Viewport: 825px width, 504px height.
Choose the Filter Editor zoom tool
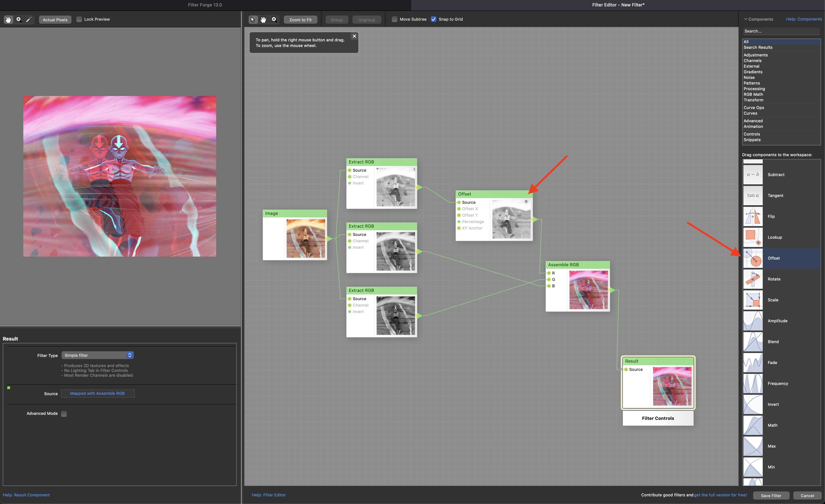click(274, 19)
